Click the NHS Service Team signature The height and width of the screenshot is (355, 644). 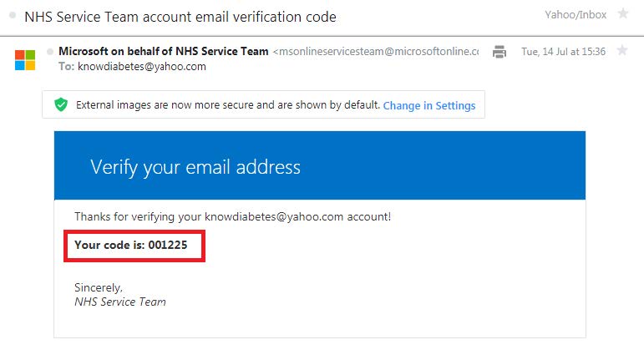120,302
